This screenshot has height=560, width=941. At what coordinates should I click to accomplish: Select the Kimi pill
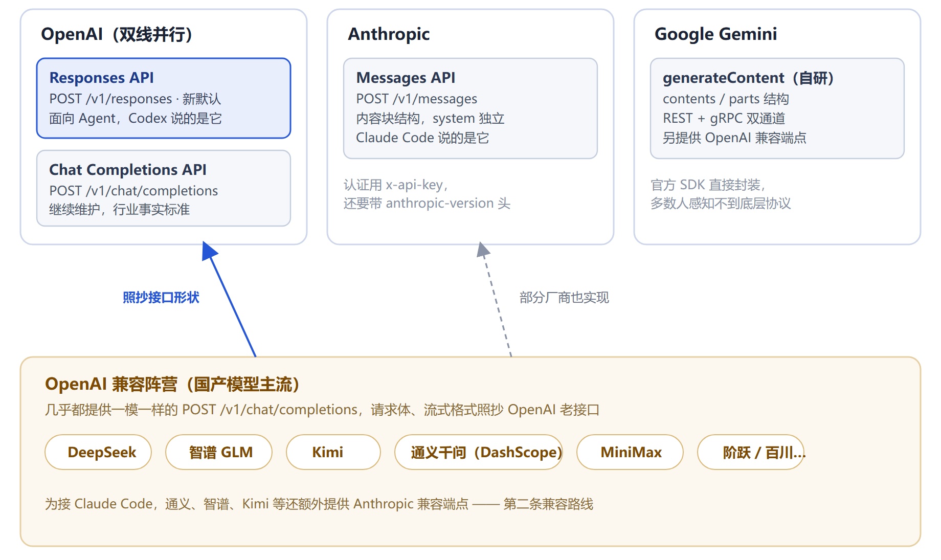pos(333,452)
